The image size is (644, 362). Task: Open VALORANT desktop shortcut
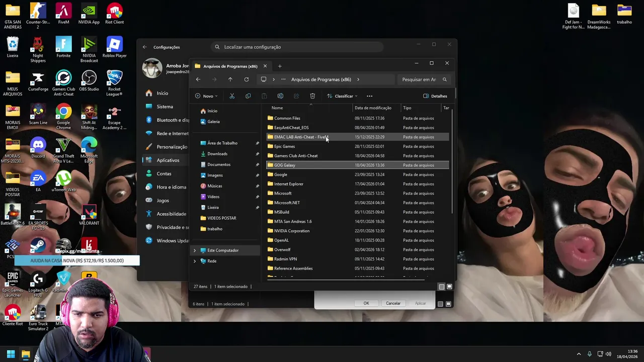point(89,215)
